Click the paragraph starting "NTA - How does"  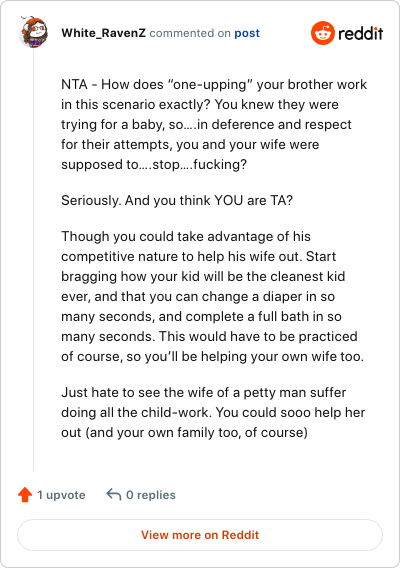tap(214, 124)
